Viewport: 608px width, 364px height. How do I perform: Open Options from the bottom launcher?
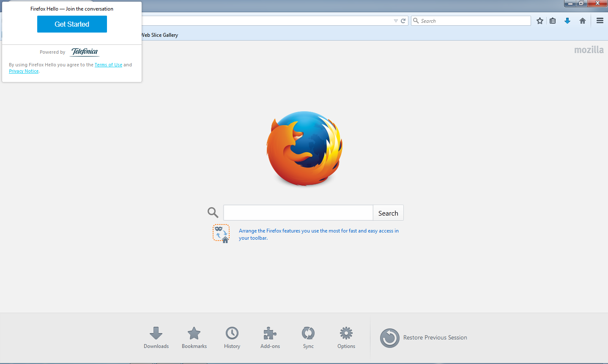point(346,337)
